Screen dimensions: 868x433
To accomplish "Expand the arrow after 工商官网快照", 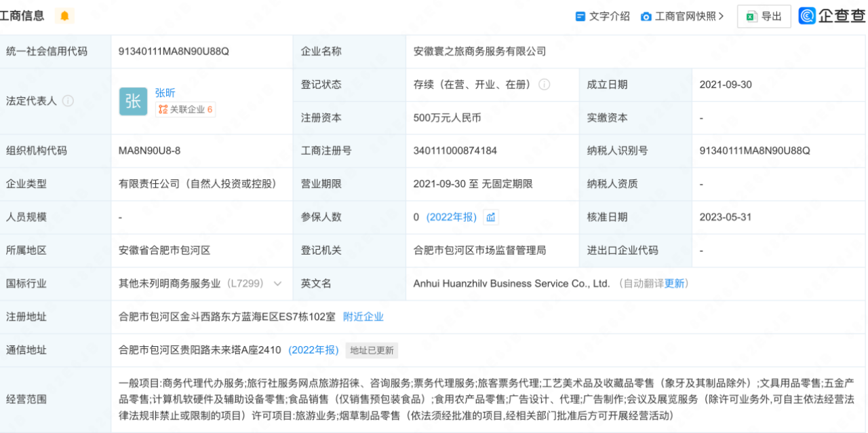I will [x=721, y=16].
